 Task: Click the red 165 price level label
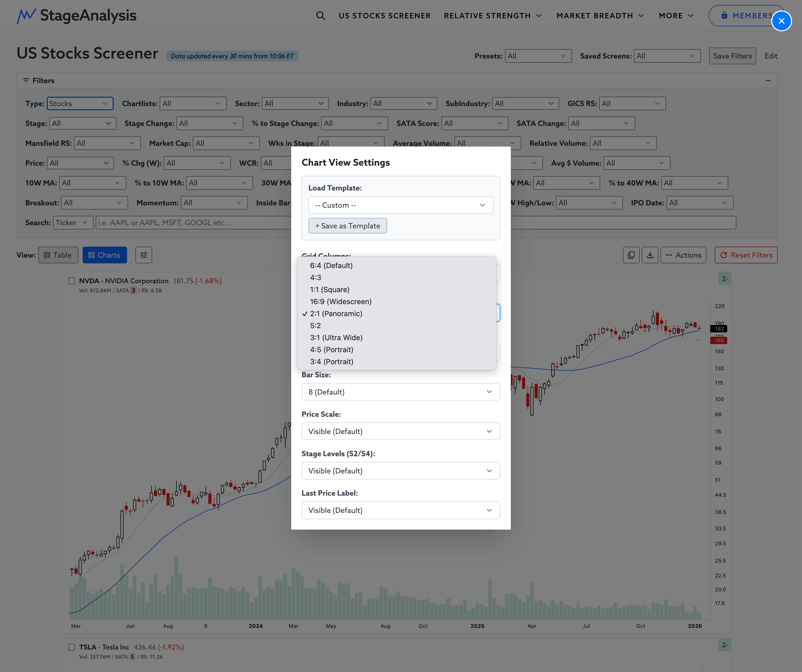click(x=719, y=340)
